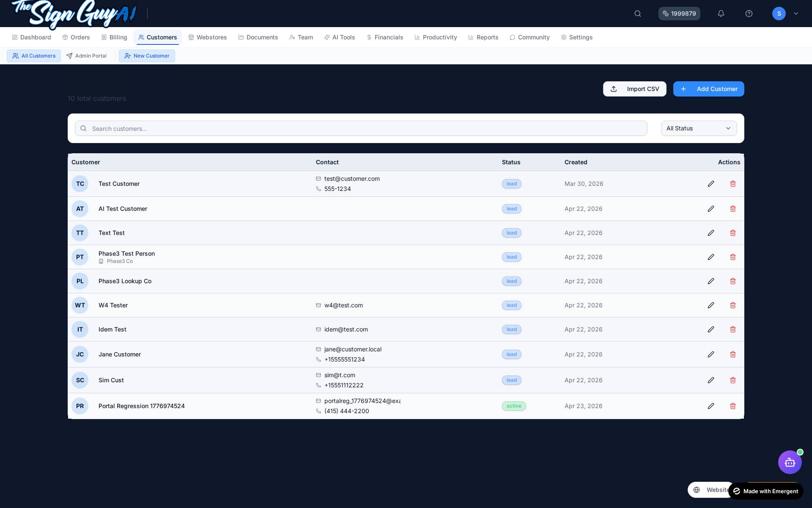Edit the Idem Test row

click(x=711, y=329)
